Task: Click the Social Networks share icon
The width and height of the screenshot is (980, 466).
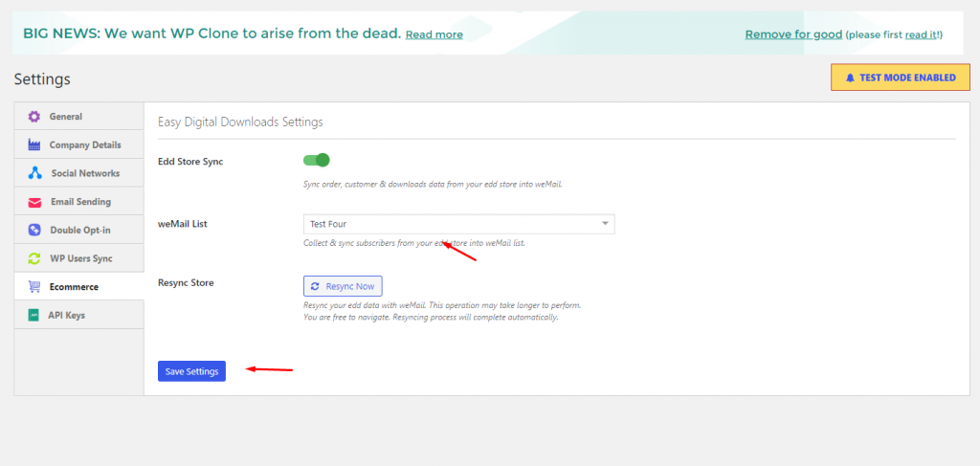Action: click(35, 173)
